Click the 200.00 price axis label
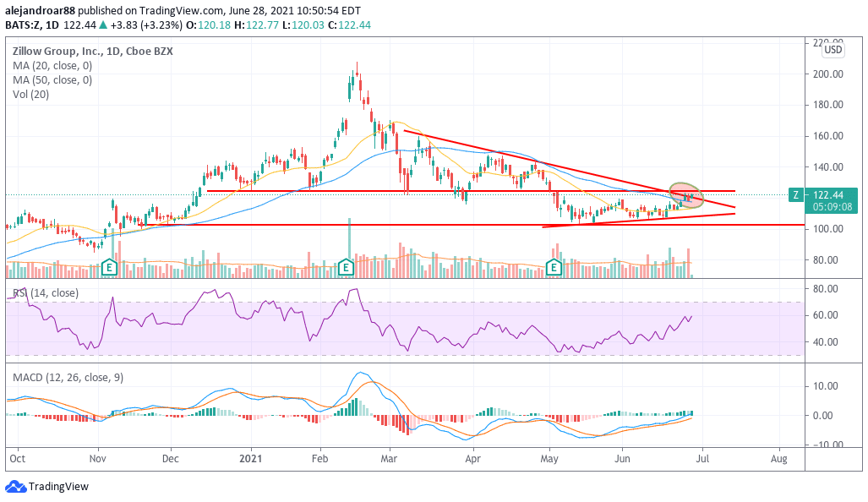This screenshot has height=502, width=868. pos(828,74)
